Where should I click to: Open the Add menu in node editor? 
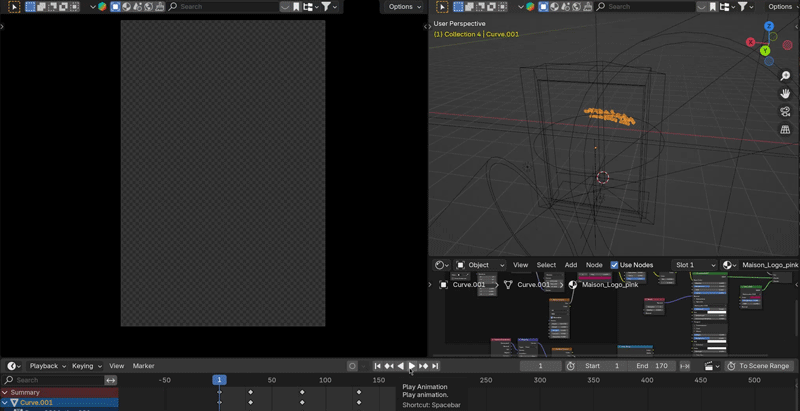(x=571, y=265)
